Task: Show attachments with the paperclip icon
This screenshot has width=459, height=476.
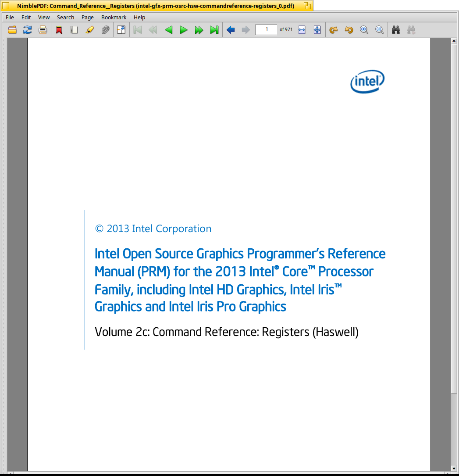Action: (x=105, y=30)
